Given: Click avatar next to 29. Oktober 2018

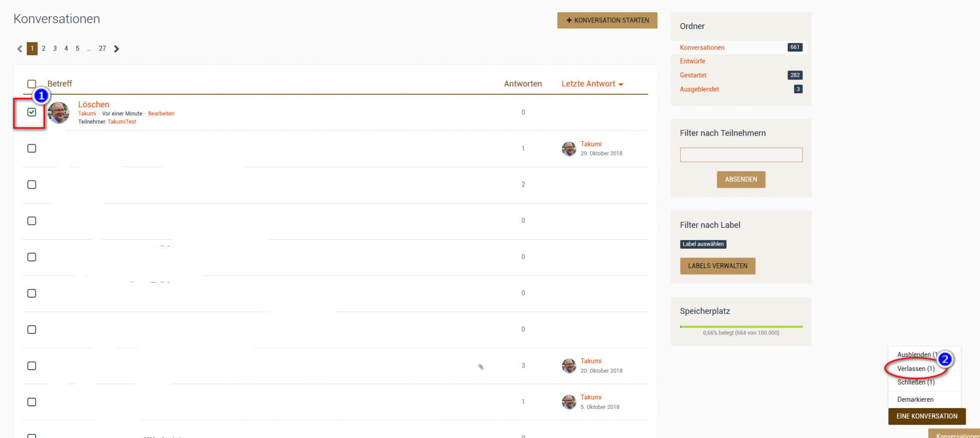Looking at the screenshot, I should tap(569, 149).
